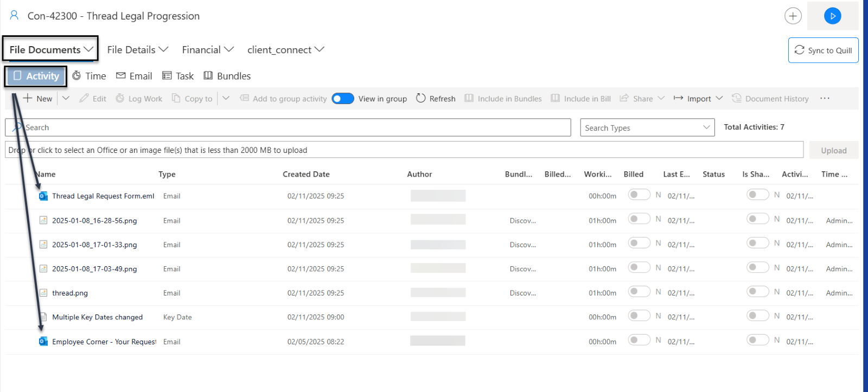
Task: Switch to the Time tab
Action: (89, 76)
